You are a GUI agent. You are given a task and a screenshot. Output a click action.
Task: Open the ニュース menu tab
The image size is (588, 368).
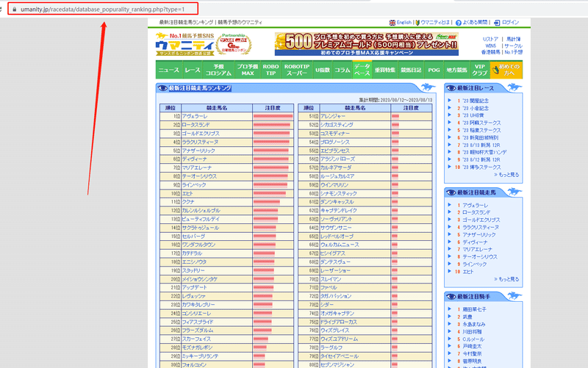(x=169, y=70)
